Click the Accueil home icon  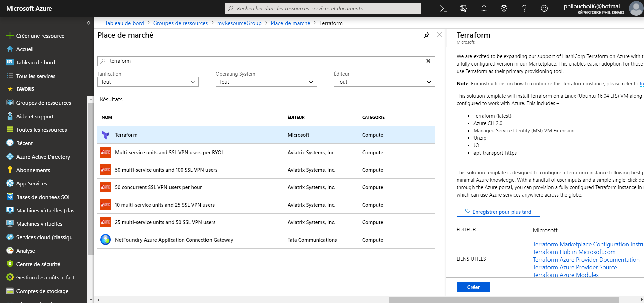click(x=10, y=49)
